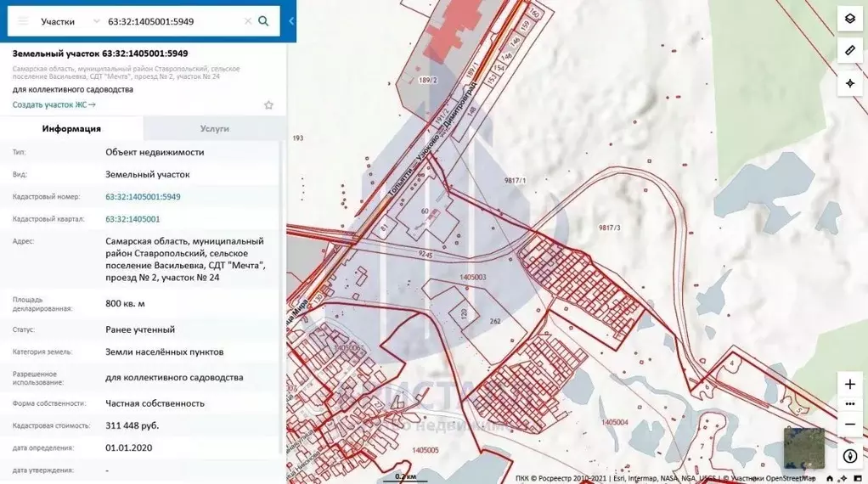Zoom in with the plus button

click(849, 385)
